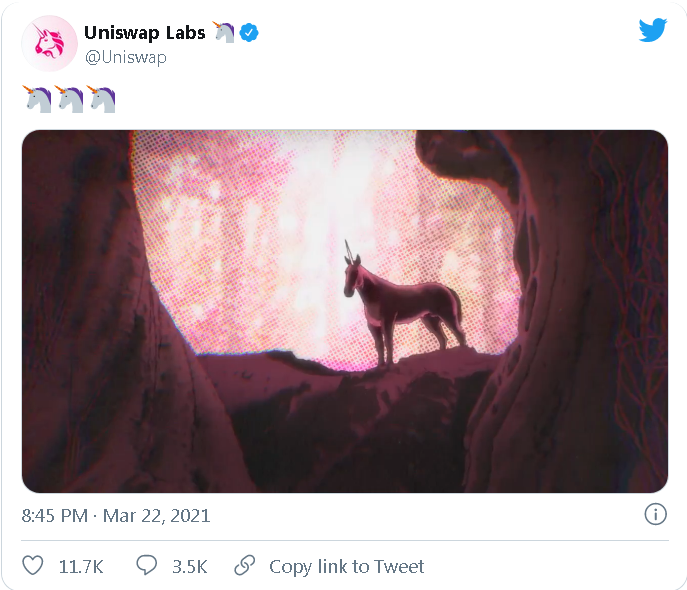The width and height of the screenshot is (687, 590).
Task: Like the tweet with the heart icon
Action: pos(33,565)
